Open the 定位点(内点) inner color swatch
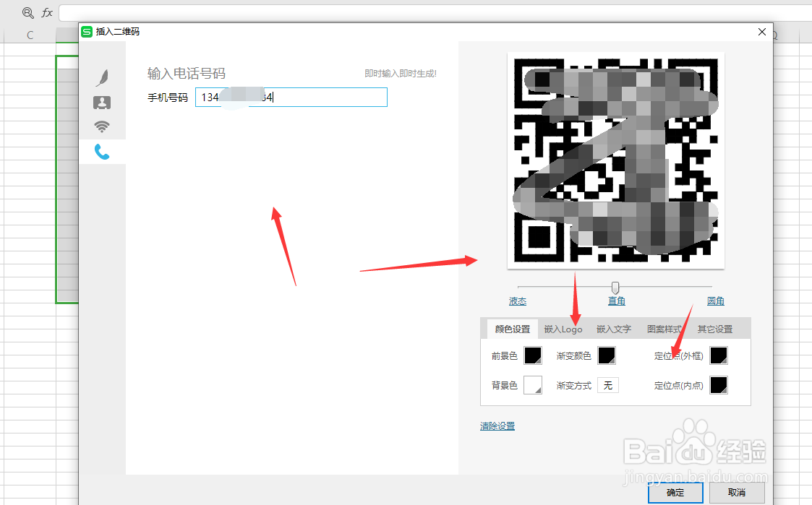This screenshot has height=505, width=812. click(x=719, y=385)
